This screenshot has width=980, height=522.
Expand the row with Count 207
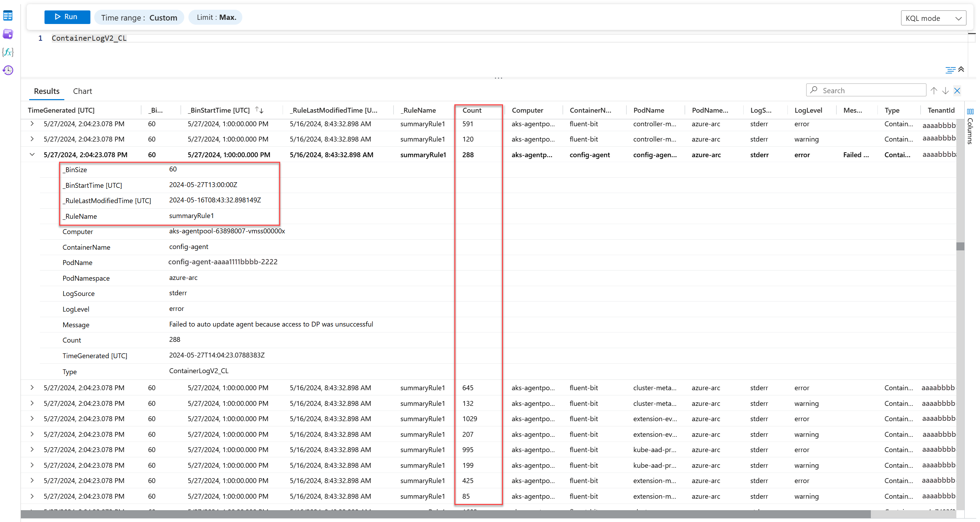32,434
